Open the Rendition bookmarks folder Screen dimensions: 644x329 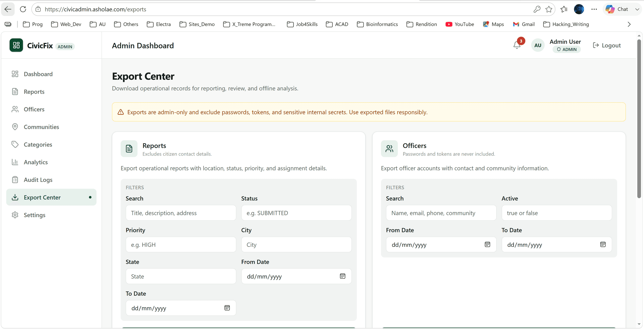coord(422,24)
